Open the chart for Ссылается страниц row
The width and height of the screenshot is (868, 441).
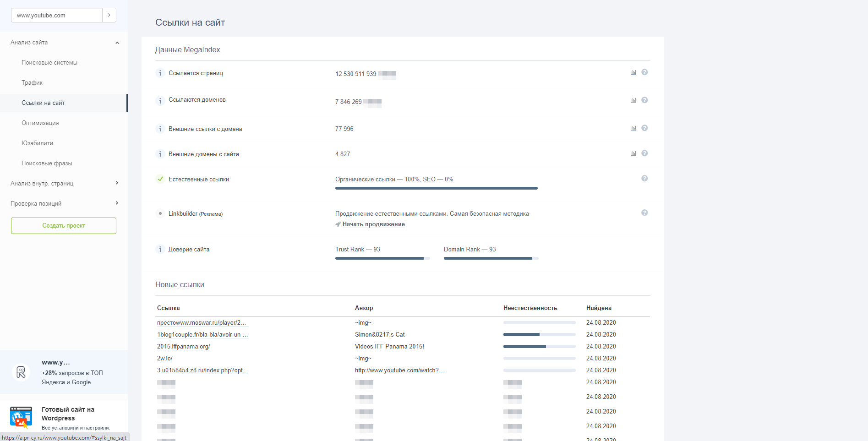(633, 72)
